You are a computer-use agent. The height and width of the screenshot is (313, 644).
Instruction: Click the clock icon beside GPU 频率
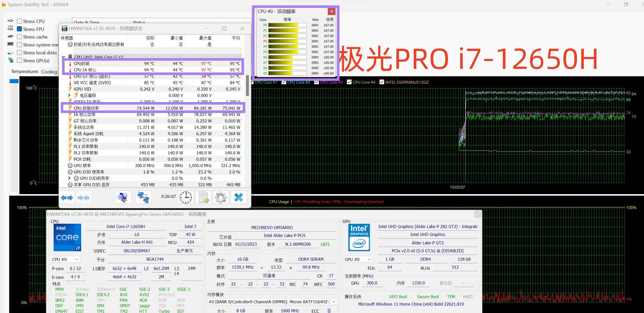click(70, 165)
